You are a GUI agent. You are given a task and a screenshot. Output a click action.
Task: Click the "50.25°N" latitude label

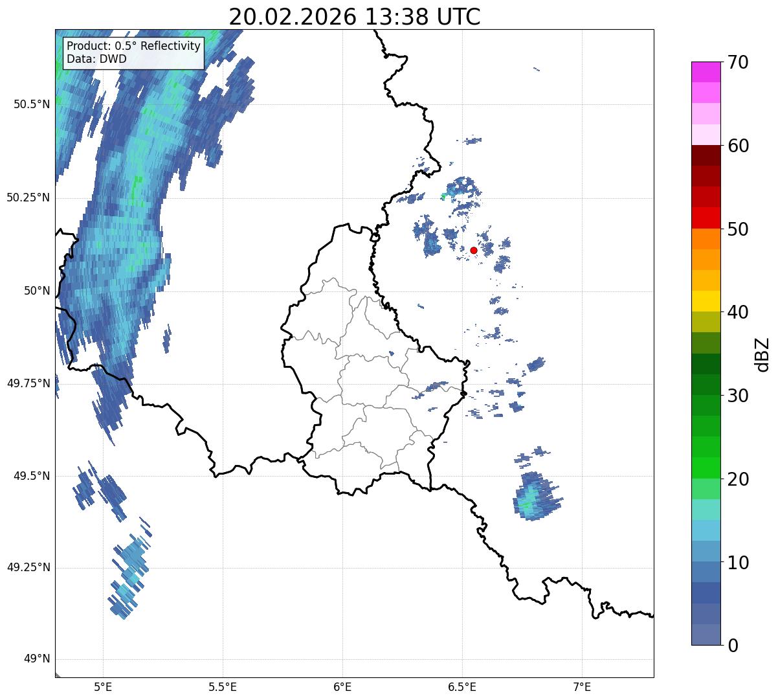(28, 198)
